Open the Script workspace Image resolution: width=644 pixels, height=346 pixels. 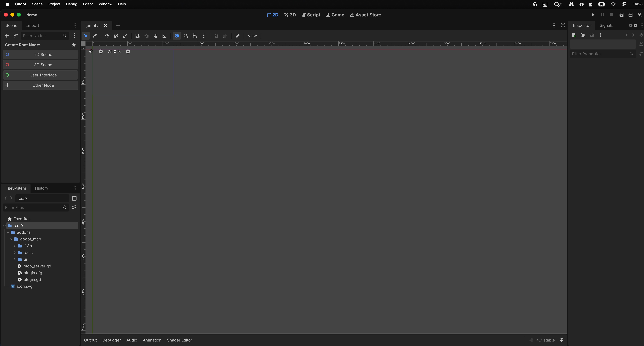tap(311, 15)
